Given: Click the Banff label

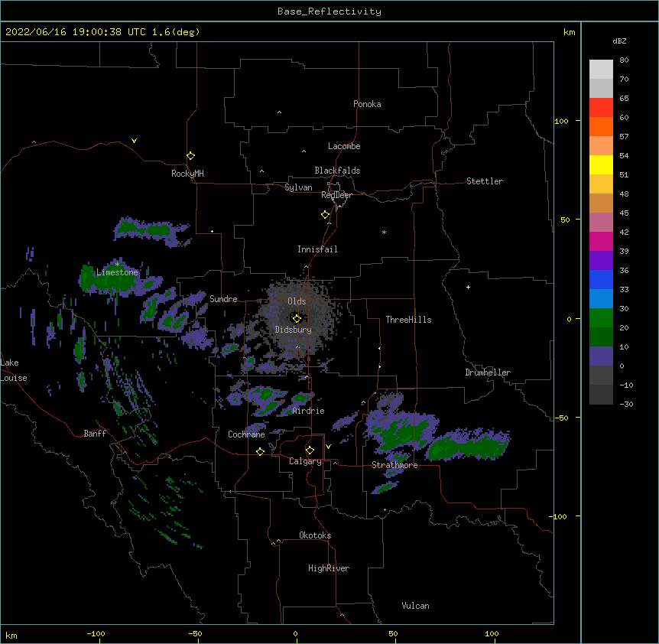Looking at the screenshot, I should 95,434.
